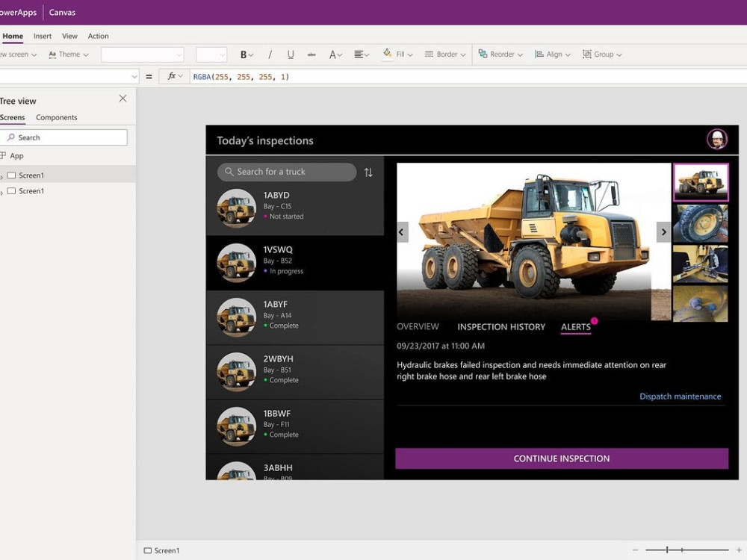
Task: Click the Today's inspections heading
Action: click(265, 140)
